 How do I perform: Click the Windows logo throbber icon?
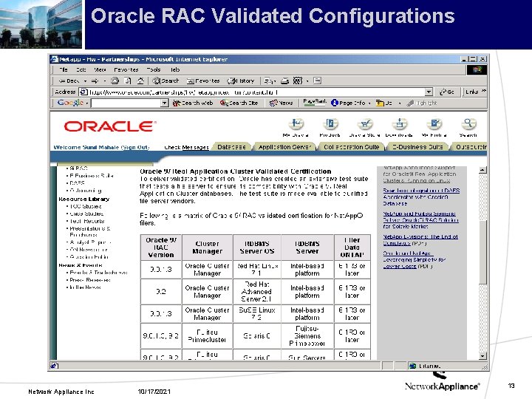(x=477, y=70)
